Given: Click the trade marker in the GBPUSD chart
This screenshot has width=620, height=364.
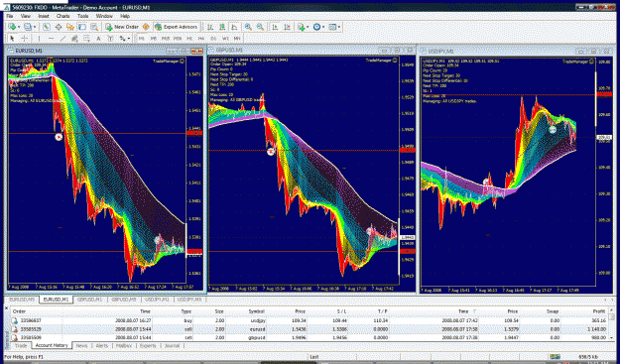Looking at the screenshot, I should tap(271, 152).
